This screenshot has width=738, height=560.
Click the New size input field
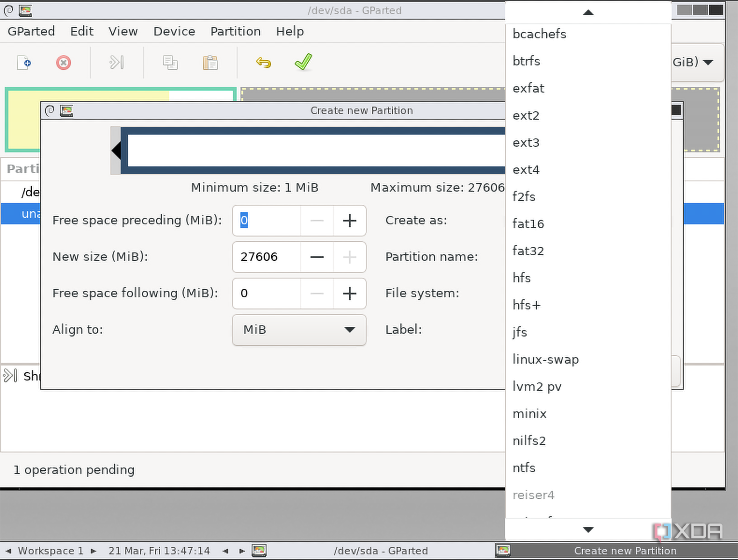[x=267, y=257]
